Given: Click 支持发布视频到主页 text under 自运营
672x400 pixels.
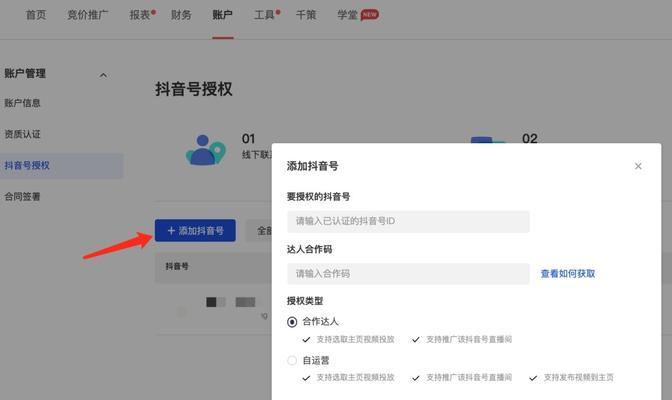Looking at the screenshot, I should point(579,378).
